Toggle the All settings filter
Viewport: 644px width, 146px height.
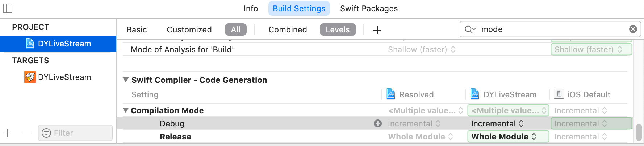point(236,29)
